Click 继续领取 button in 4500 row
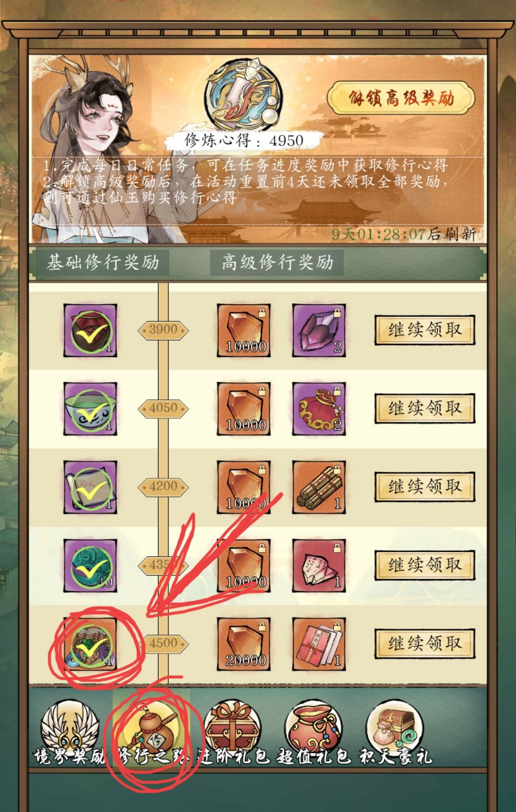This screenshot has height=812, width=516. (424, 643)
